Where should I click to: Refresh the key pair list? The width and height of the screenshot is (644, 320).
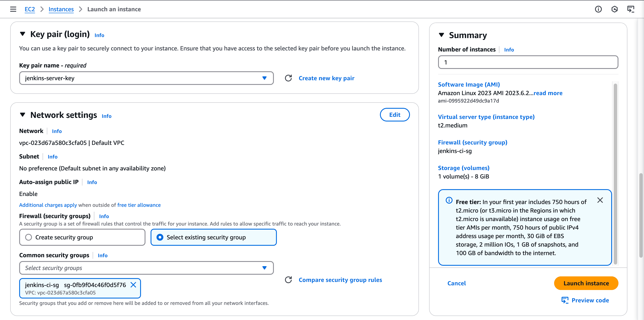[x=288, y=78]
